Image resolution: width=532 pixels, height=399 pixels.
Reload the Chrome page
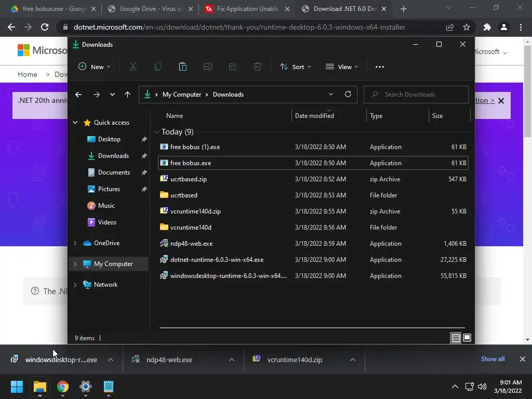(x=45, y=27)
